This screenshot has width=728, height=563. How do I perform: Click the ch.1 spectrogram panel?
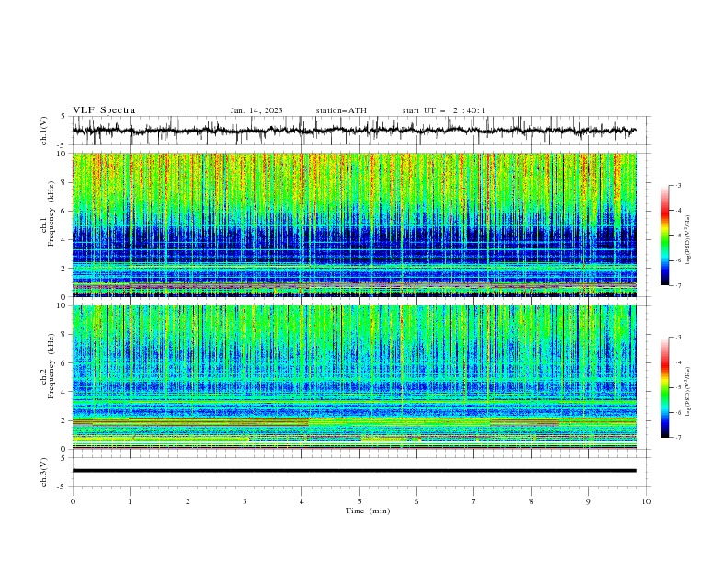[354, 224]
